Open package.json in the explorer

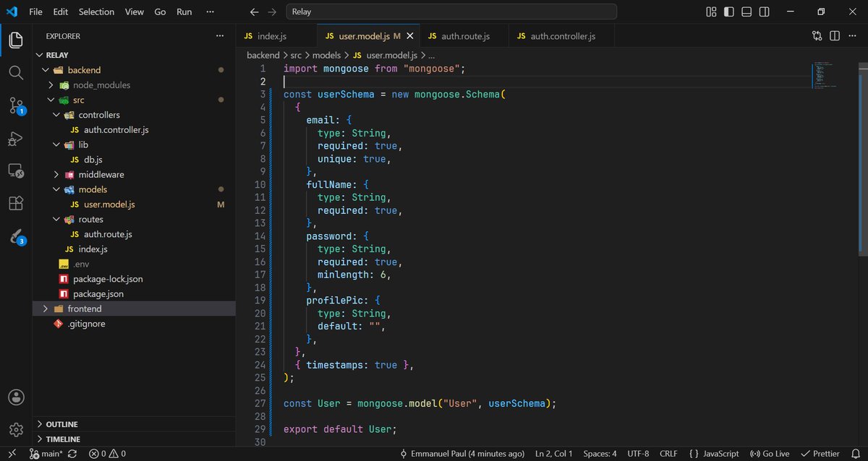coord(134,294)
